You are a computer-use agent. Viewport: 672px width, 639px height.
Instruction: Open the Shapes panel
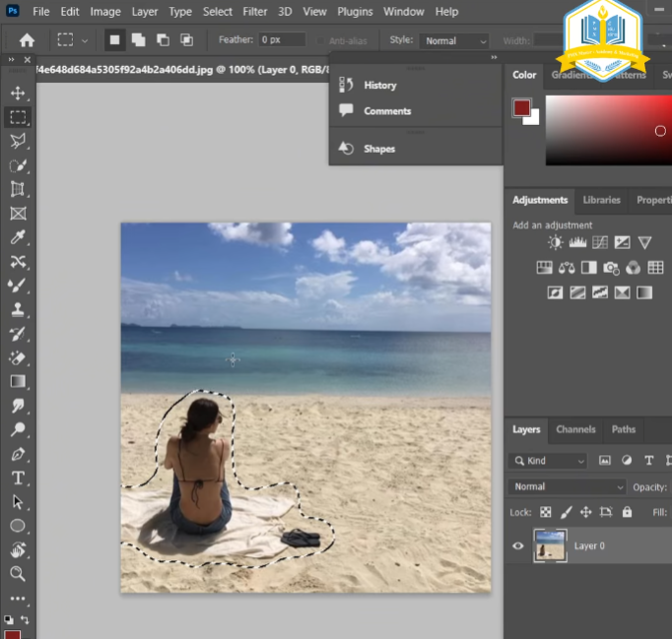[378, 149]
